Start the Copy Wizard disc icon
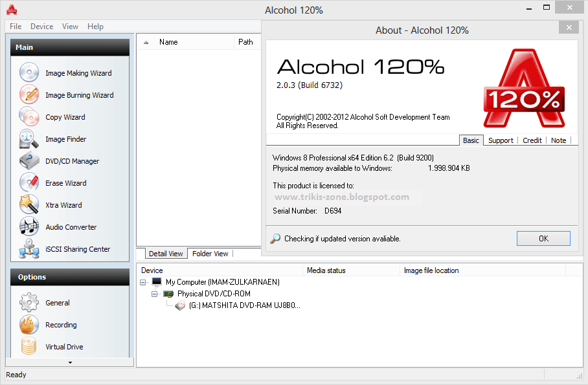Viewport: 588px width, 385px height. (29, 116)
